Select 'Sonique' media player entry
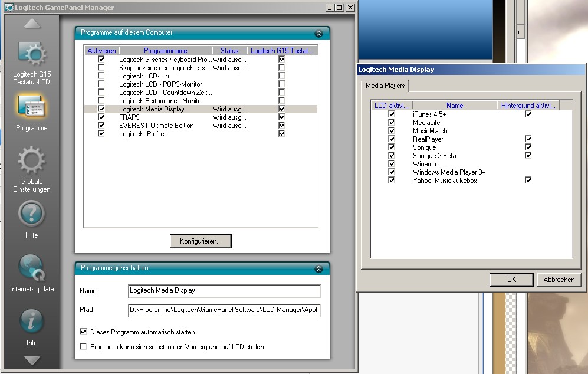 (424, 147)
